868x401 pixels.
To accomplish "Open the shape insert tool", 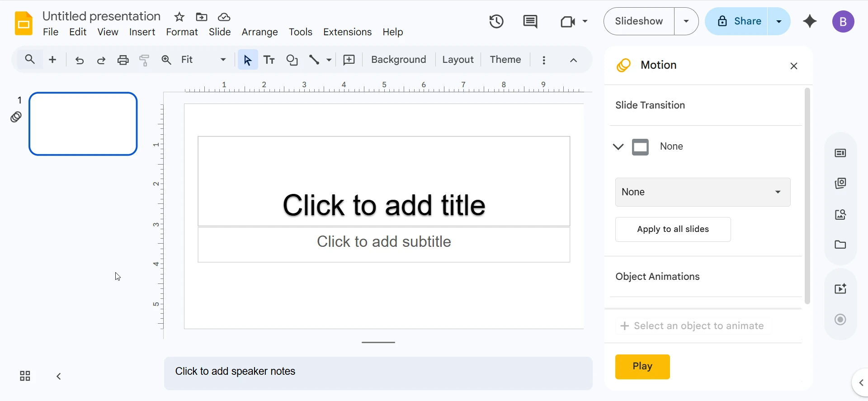I will [x=292, y=60].
